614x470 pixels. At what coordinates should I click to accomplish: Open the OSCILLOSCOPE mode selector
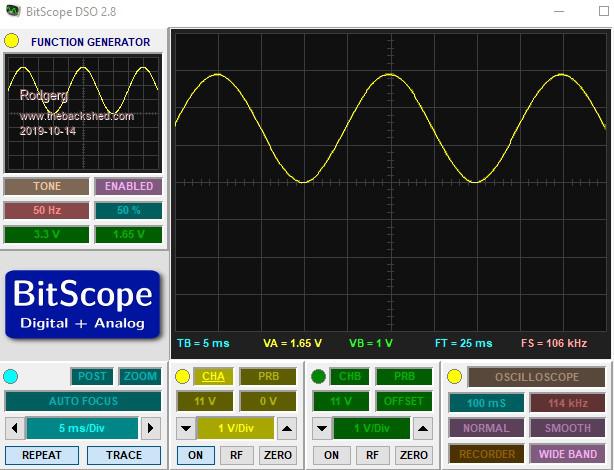(538, 377)
